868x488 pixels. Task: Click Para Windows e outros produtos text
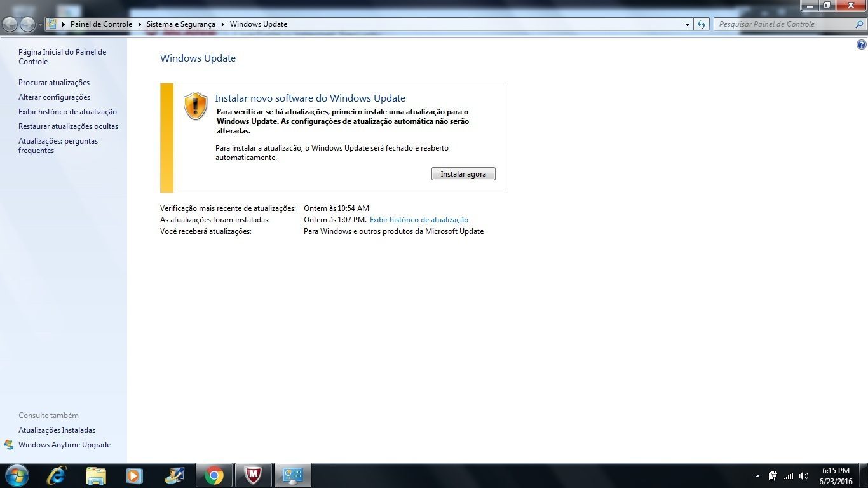(393, 231)
